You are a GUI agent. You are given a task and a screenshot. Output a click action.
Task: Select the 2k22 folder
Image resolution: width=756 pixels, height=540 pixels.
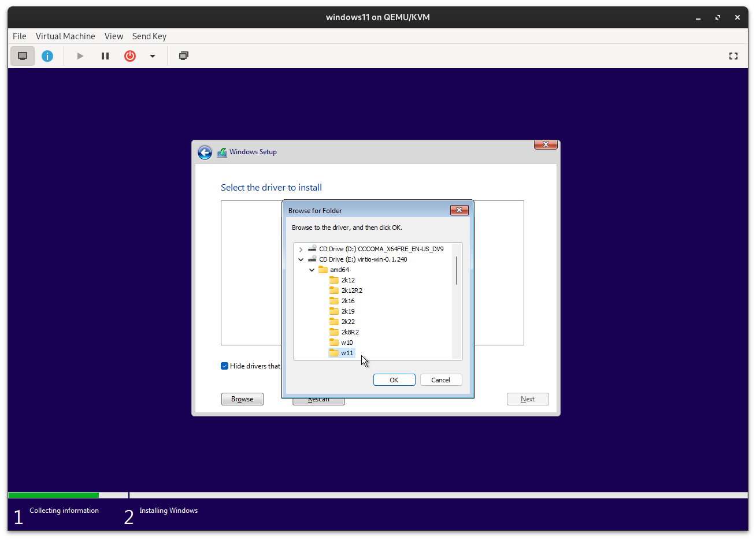[x=348, y=322]
